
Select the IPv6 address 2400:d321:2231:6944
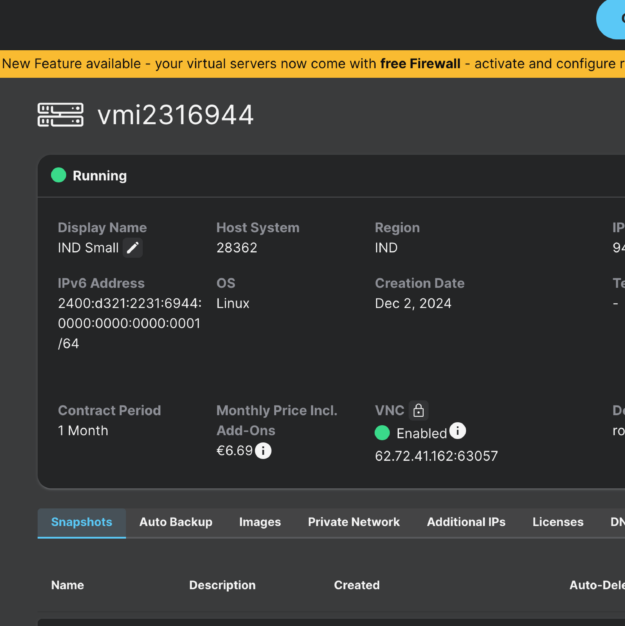(x=130, y=323)
